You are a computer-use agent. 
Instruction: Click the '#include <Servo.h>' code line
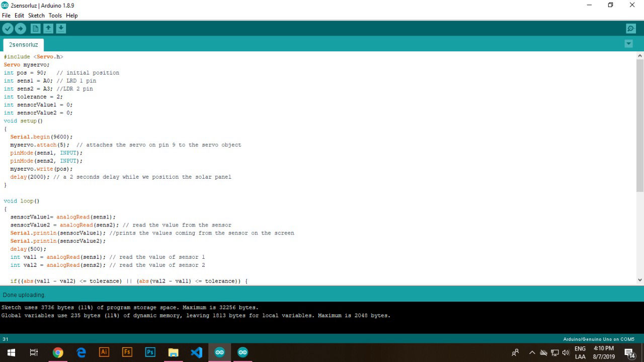(x=33, y=57)
